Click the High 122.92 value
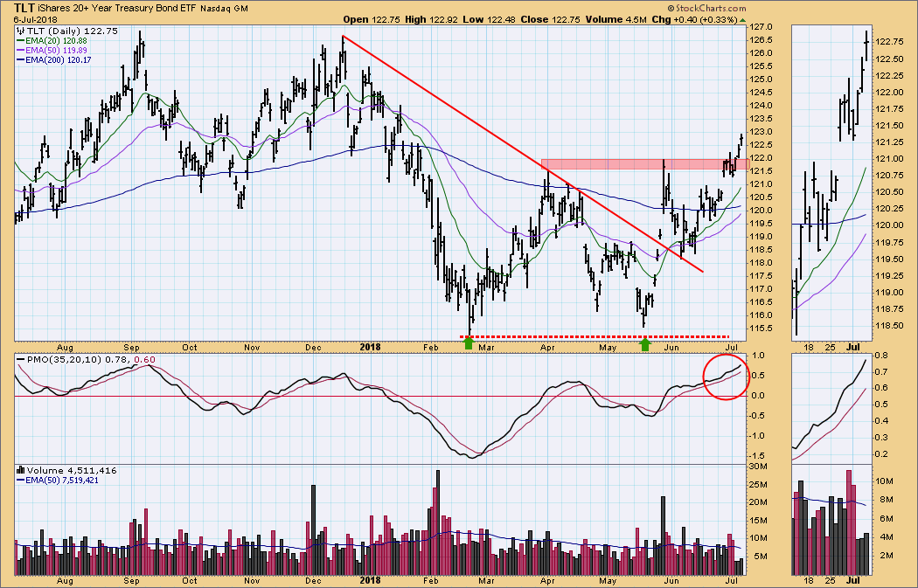The width and height of the screenshot is (918, 588). (x=431, y=19)
